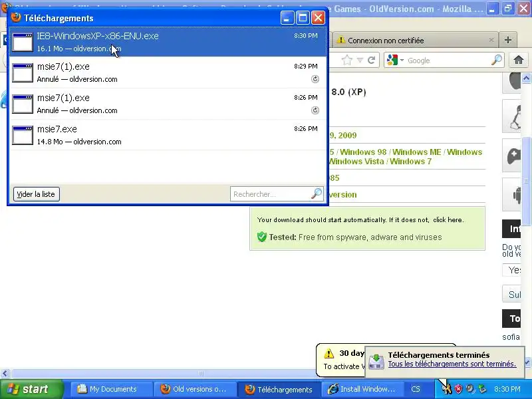Click the 8:26 PM msie7(1).exe file icon
Screen dimensions: 532x399
click(x=23, y=104)
